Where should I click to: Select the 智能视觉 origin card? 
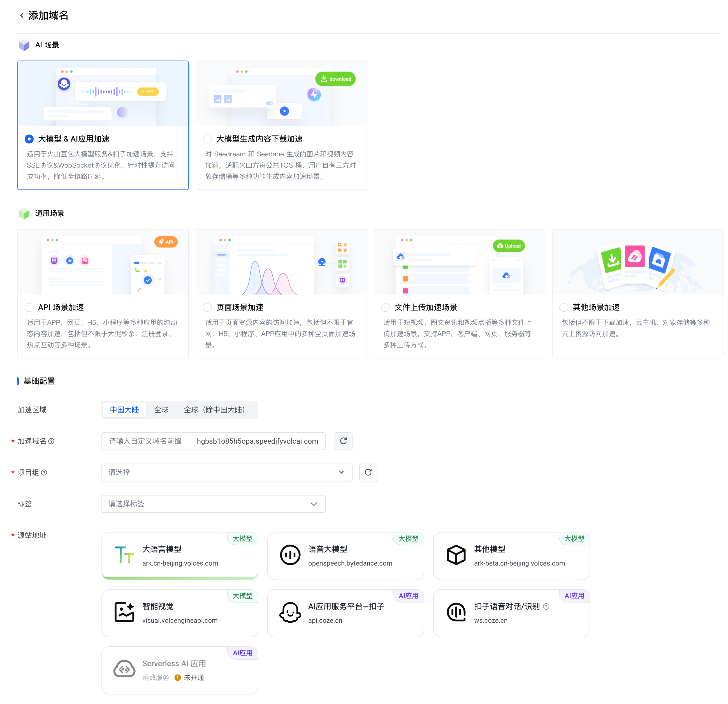[179, 613]
